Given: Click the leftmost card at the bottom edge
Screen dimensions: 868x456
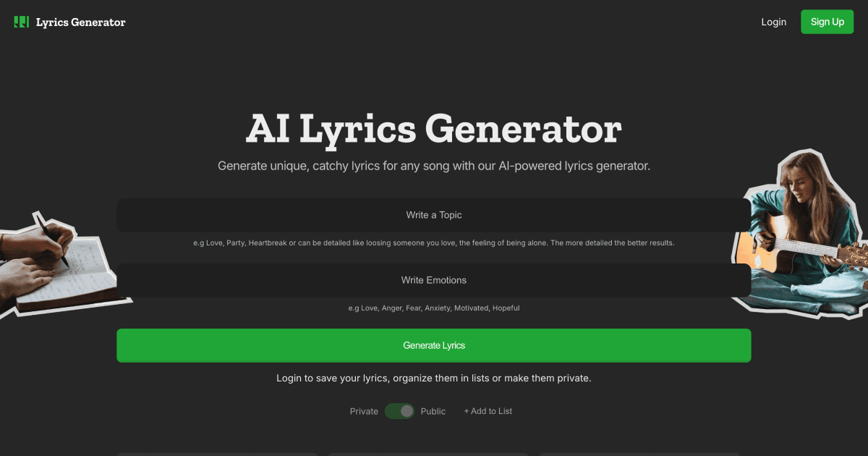Looking at the screenshot, I should (x=217, y=454).
